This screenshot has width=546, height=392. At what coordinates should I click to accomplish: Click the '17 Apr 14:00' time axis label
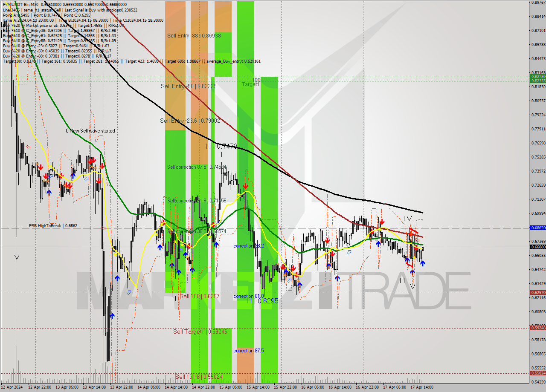(421, 387)
